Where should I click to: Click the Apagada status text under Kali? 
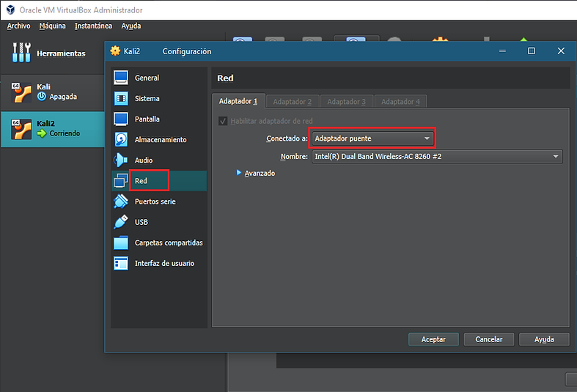tap(63, 97)
